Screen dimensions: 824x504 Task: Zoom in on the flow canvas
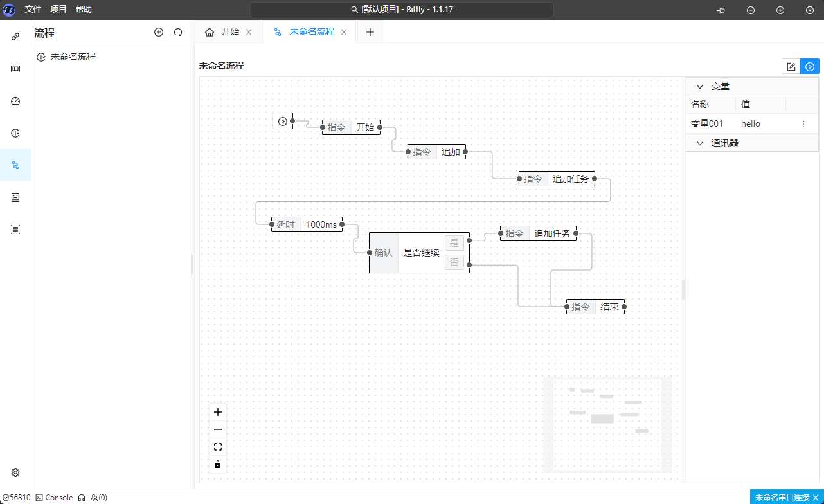click(218, 412)
